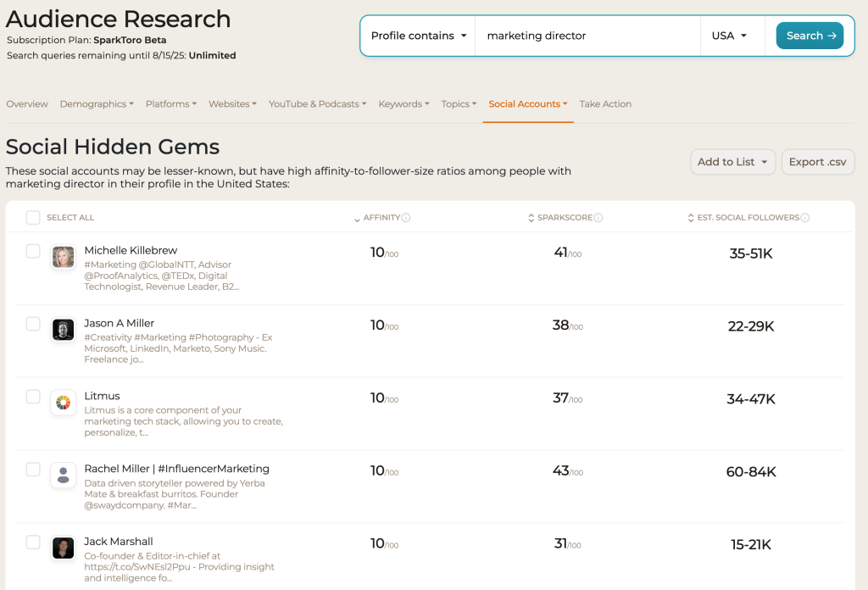Open the Jason A Miller name link

[x=119, y=323]
